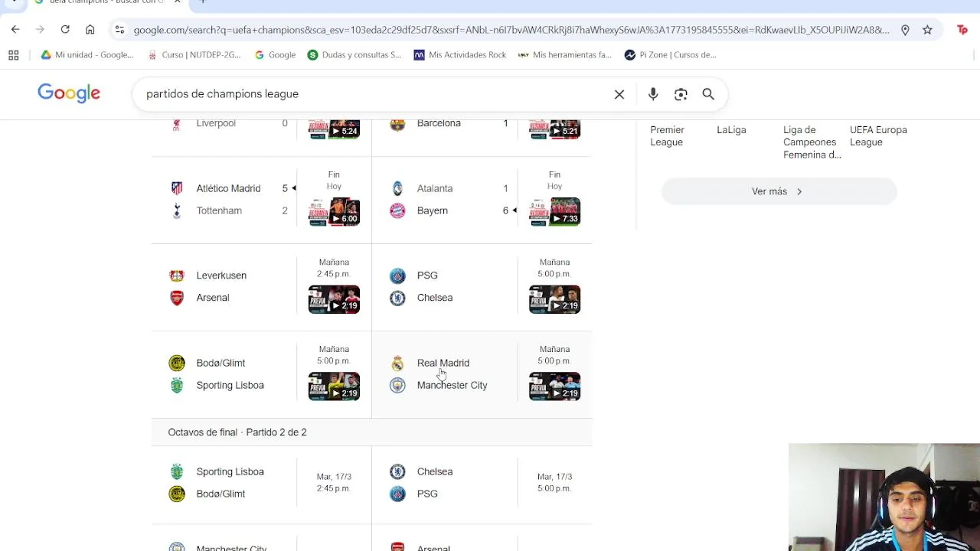Expand leagues with Ver más
The height and width of the screenshot is (551, 980).
pyautogui.click(x=779, y=191)
